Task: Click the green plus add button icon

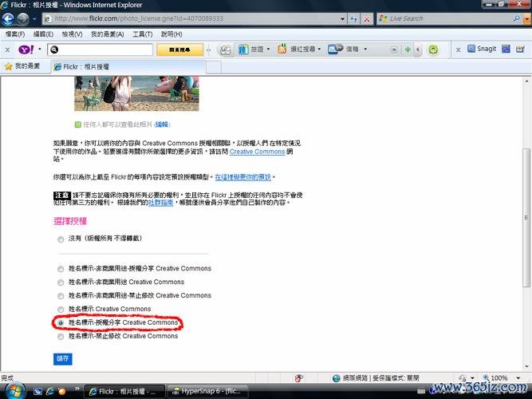Action: 408,50
